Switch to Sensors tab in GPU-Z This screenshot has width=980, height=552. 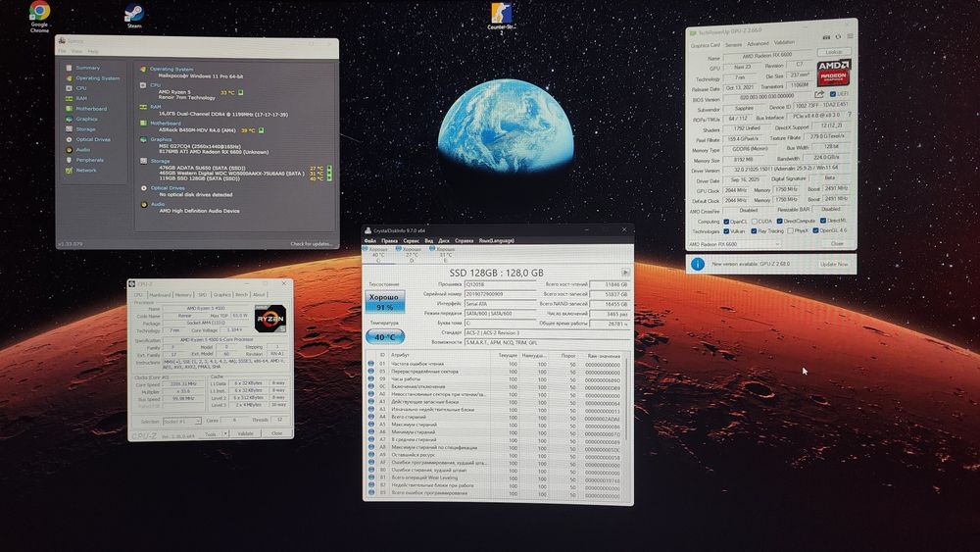[x=734, y=45]
